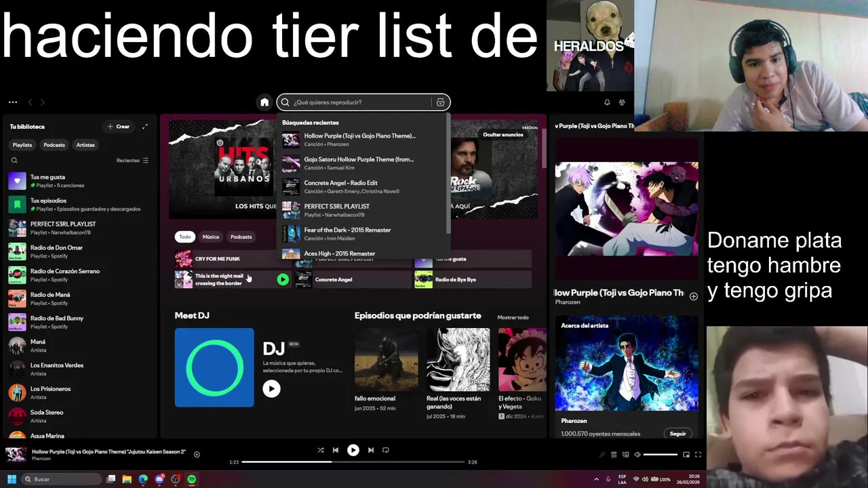
Task: Click the '¿Qué quieres reproducir?' search field
Action: [362, 102]
